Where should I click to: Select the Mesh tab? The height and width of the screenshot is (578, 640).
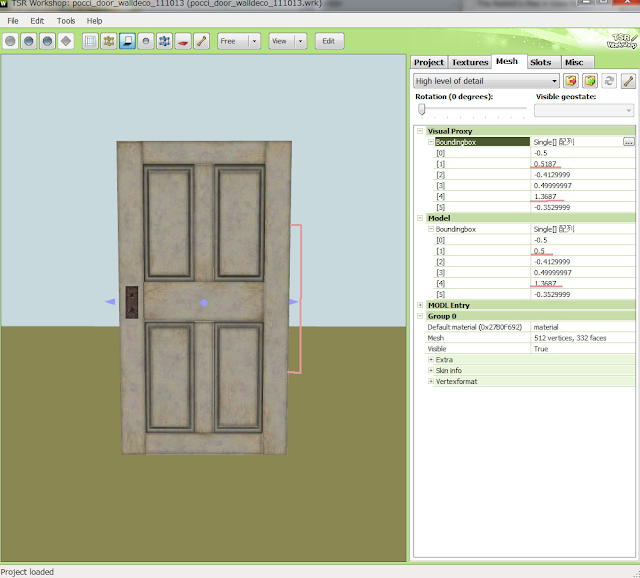pyautogui.click(x=507, y=61)
